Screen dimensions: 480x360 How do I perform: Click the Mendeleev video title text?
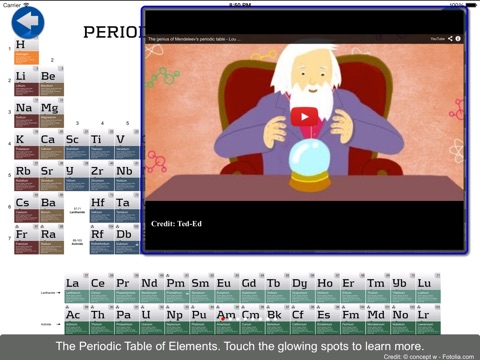click(192, 39)
